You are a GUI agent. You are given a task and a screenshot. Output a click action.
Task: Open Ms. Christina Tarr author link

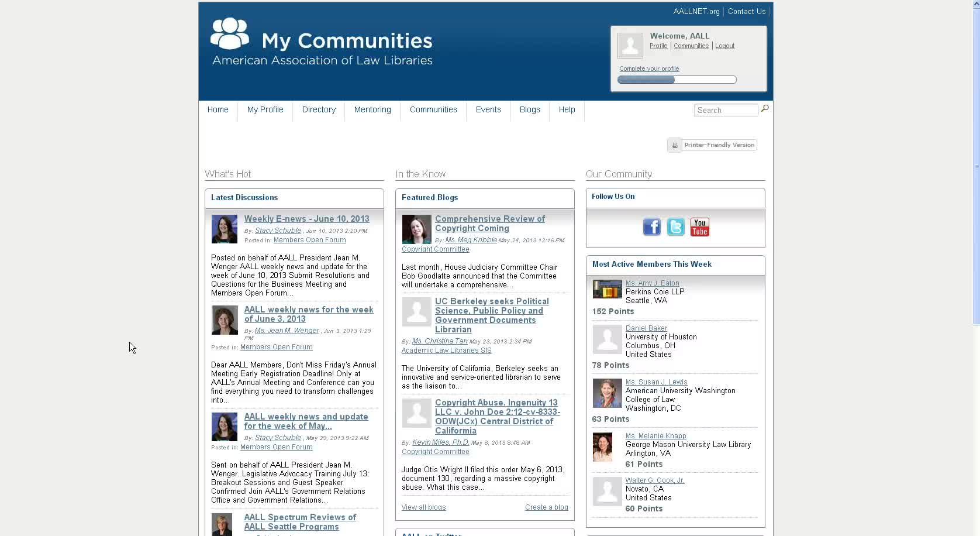pos(440,341)
